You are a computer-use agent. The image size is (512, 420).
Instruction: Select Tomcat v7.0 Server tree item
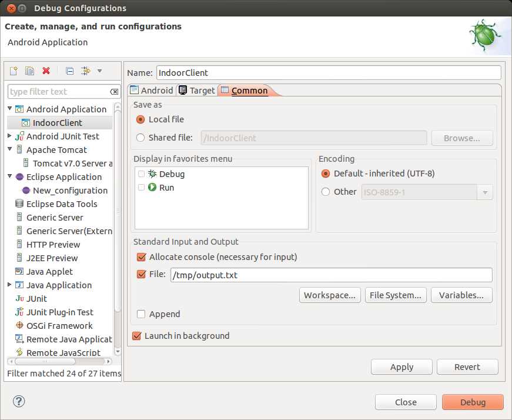[x=68, y=164]
